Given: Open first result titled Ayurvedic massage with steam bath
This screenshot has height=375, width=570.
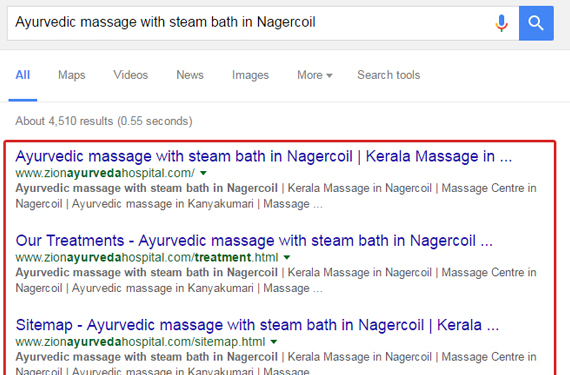Looking at the screenshot, I should pos(264,156).
